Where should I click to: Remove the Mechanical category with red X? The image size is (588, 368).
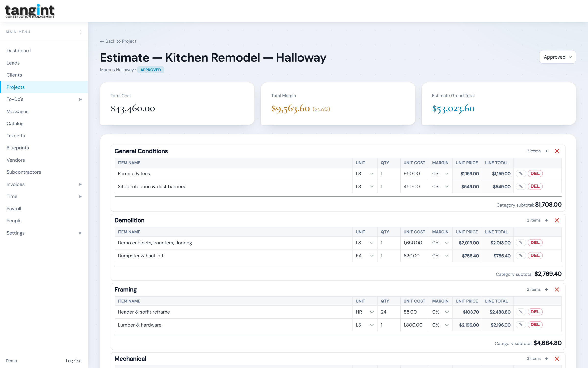[x=557, y=359]
